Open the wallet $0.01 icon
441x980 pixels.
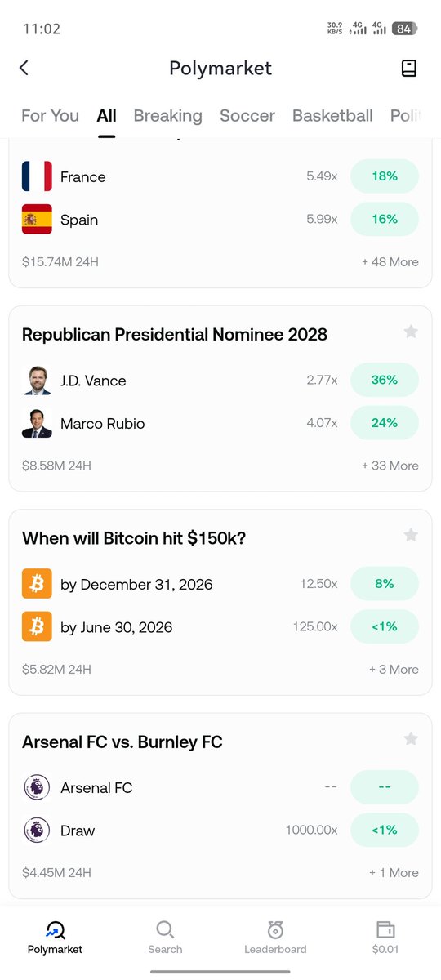385,930
